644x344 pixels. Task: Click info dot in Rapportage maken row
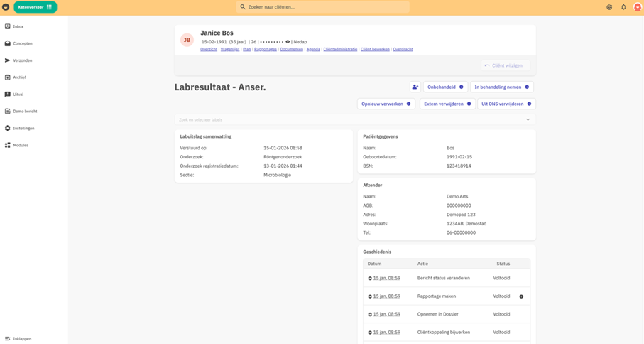point(522,296)
